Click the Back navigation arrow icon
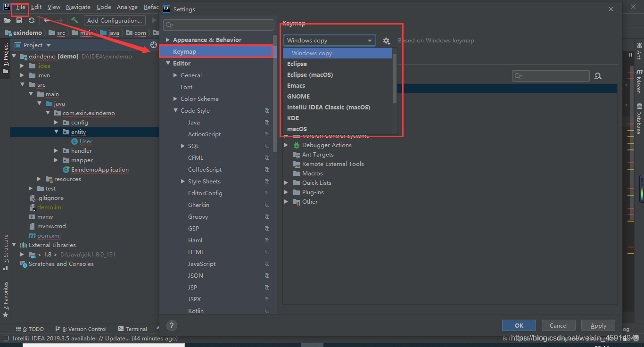 pos(46,20)
